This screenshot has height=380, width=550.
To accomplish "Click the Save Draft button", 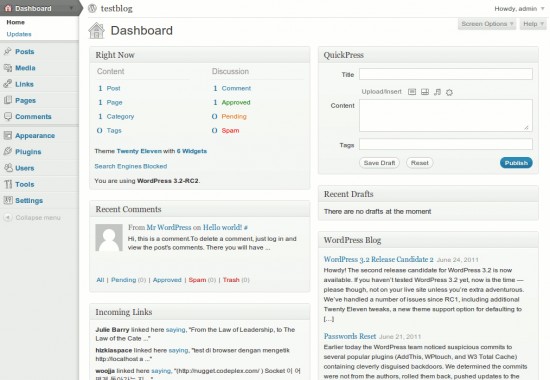I will (x=379, y=163).
